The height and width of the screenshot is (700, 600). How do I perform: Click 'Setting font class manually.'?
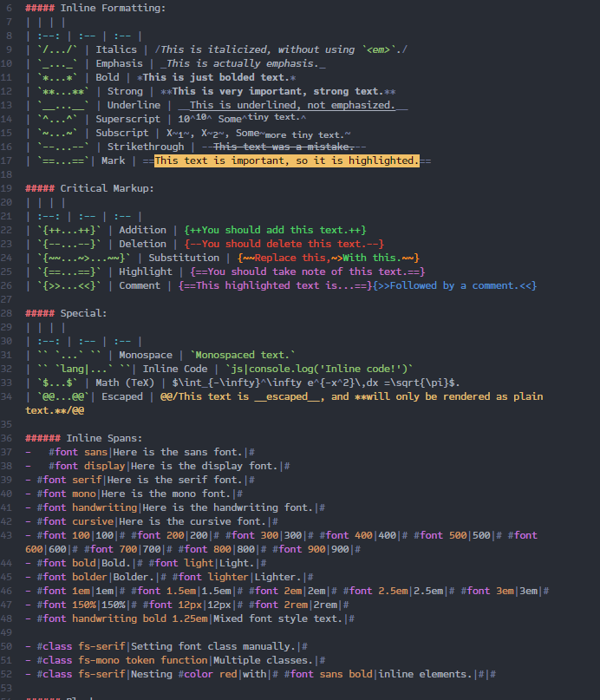213,646
